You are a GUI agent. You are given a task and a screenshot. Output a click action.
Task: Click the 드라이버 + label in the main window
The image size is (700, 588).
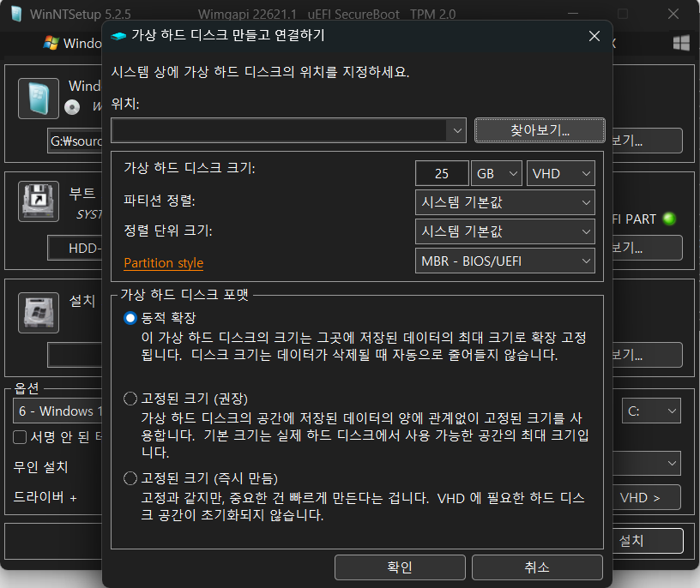point(45,497)
